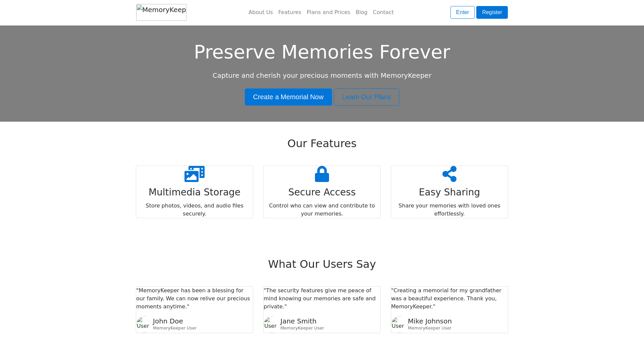Viewport: 644px width, 362px height.
Task: Visit the Blog nav link
Action: pyautogui.click(x=362, y=12)
